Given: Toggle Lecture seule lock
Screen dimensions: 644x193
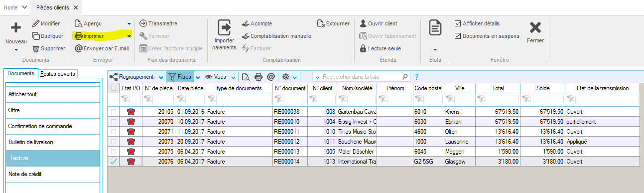Looking at the screenshot, I should [x=381, y=48].
